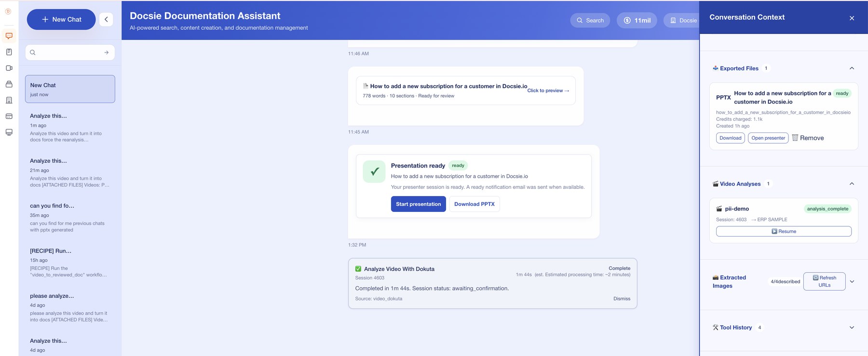Open the "Analyze this…" chat from 4d ago
This screenshot has height=356, width=868.
point(70,345)
